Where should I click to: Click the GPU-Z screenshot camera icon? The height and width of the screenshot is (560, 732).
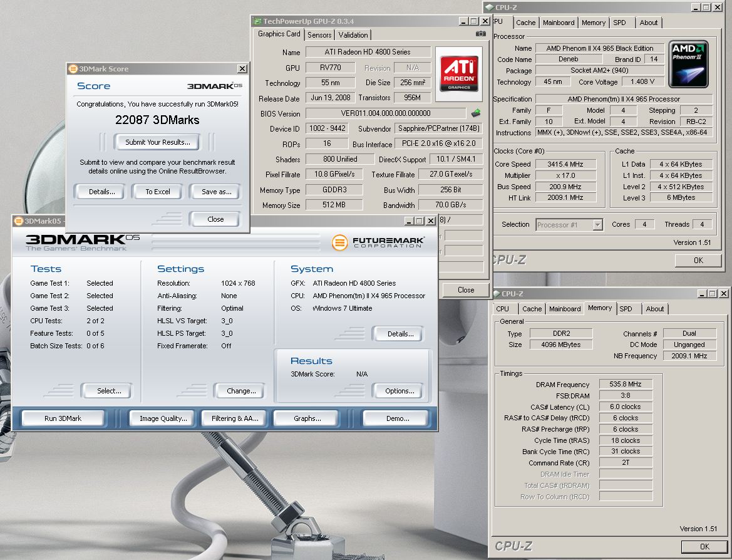(x=480, y=34)
